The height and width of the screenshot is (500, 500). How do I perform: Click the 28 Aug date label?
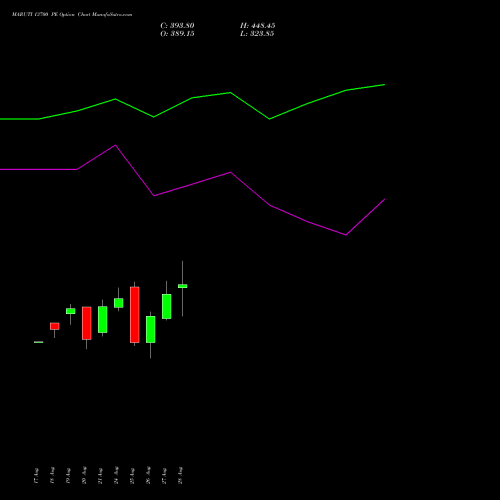[180, 476]
